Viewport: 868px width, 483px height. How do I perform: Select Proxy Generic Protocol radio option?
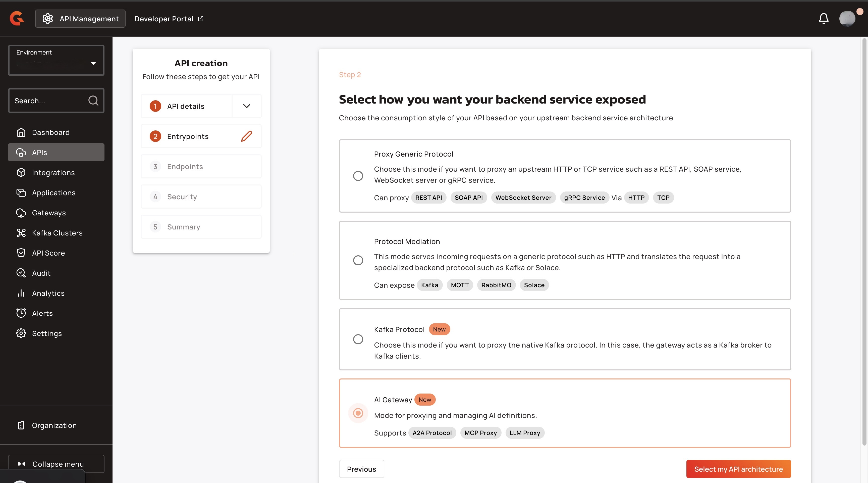tap(358, 176)
